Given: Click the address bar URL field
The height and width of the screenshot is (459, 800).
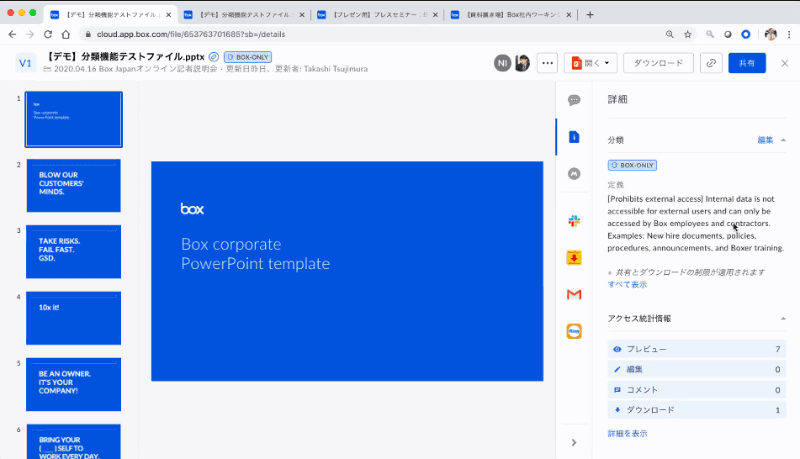Looking at the screenshot, I should (372, 34).
